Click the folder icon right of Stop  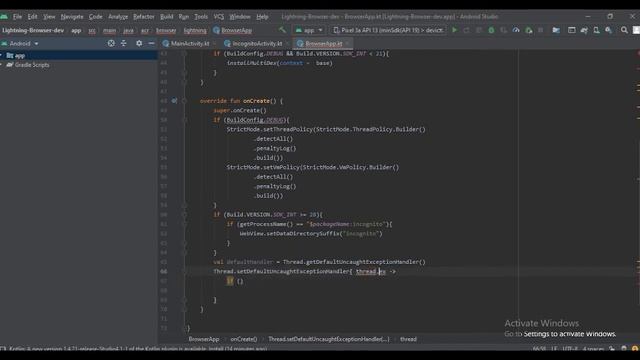[x=556, y=30]
